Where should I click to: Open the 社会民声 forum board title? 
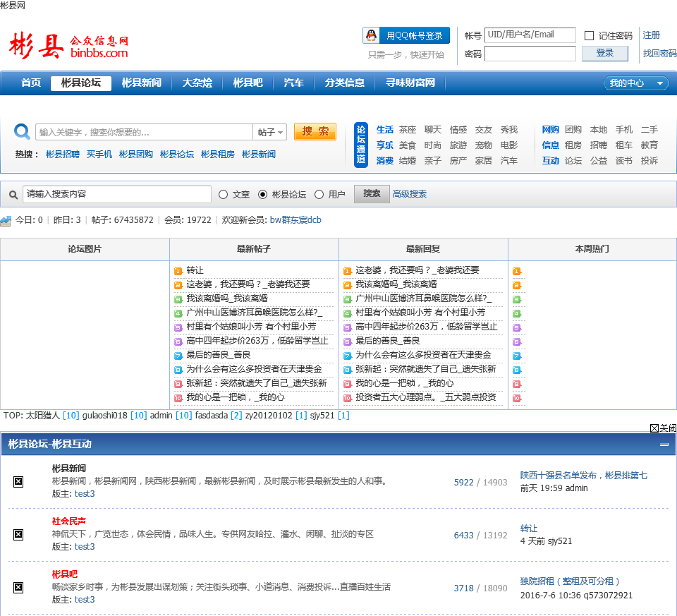click(68, 521)
